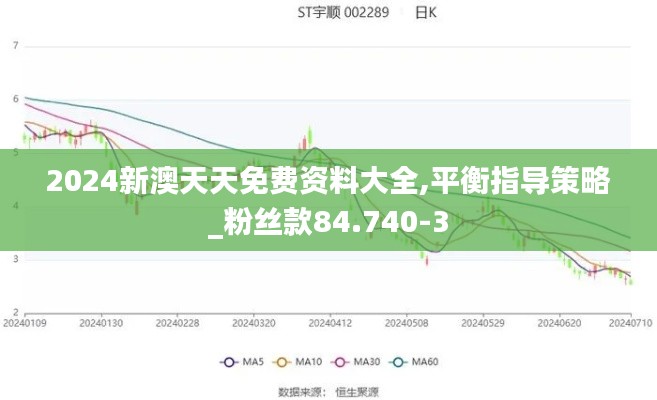Image resolution: width=657 pixels, height=400 pixels.
Task: Click the 20240508 date axis label
Action: click(x=406, y=323)
